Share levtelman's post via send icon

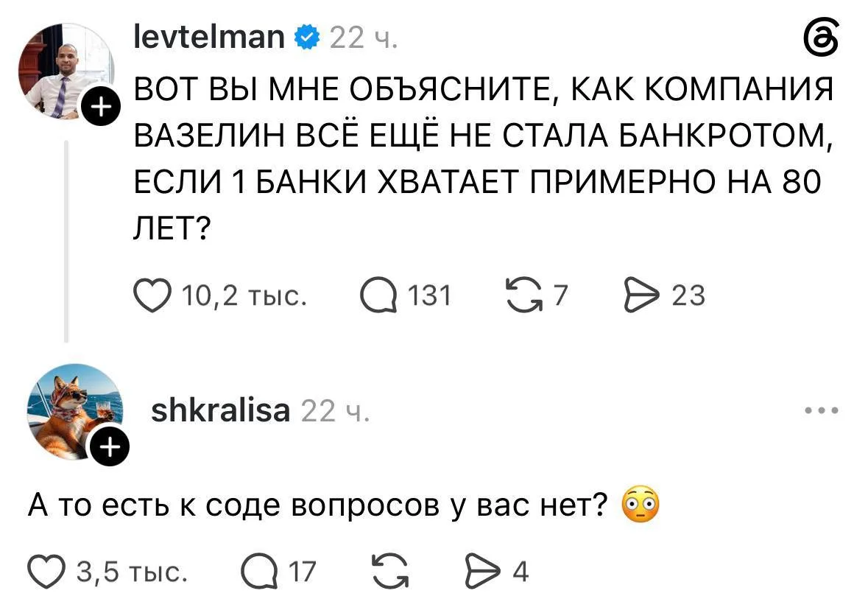tap(642, 295)
